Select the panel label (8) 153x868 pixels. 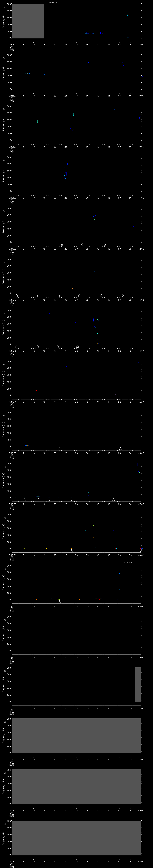[x=3, y=365]
